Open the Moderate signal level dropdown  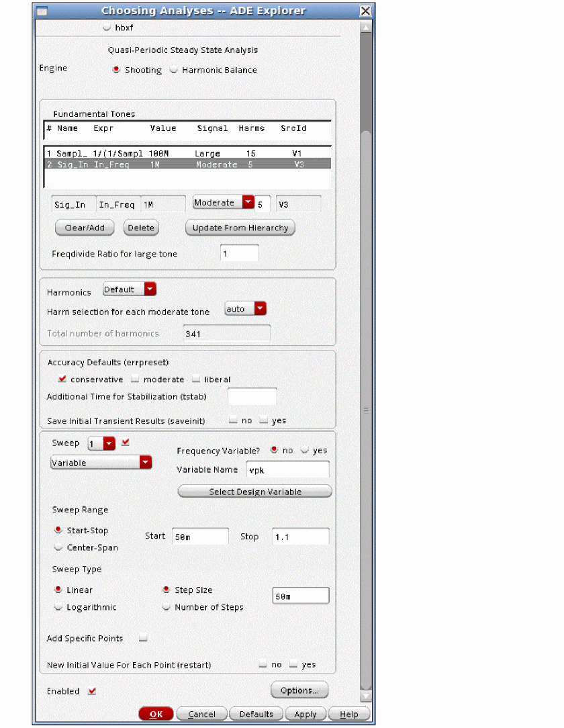pyautogui.click(x=248, y=203)
